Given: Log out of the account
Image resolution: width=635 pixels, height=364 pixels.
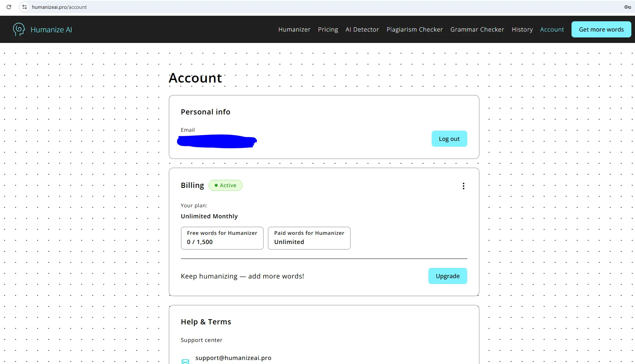Looking at the screenshot, I should click(449, 139).
